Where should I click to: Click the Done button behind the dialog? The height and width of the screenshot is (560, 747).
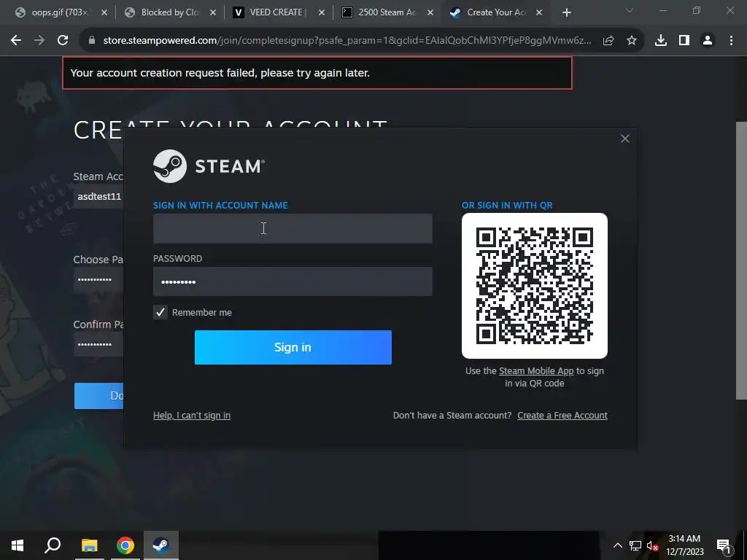point(99,396)
